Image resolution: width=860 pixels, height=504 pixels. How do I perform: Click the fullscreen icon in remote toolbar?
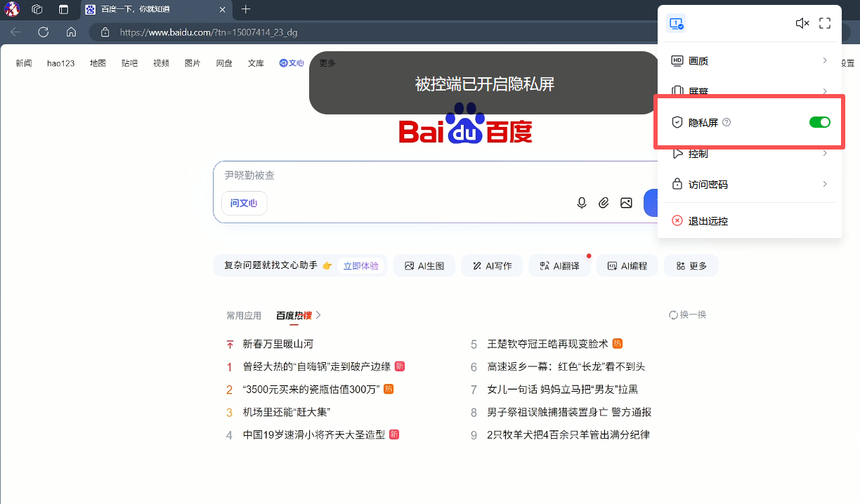825,22
